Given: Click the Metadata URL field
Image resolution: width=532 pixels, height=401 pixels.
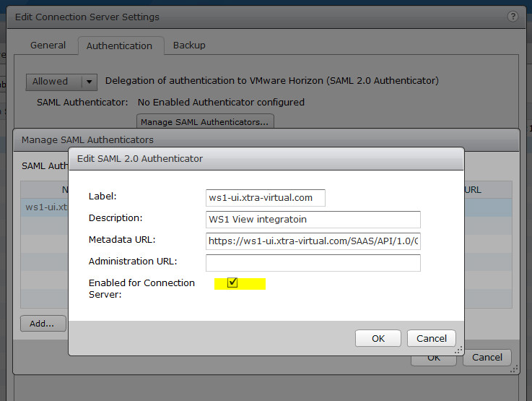Looking at the screenshot, I should pos(313,241).
